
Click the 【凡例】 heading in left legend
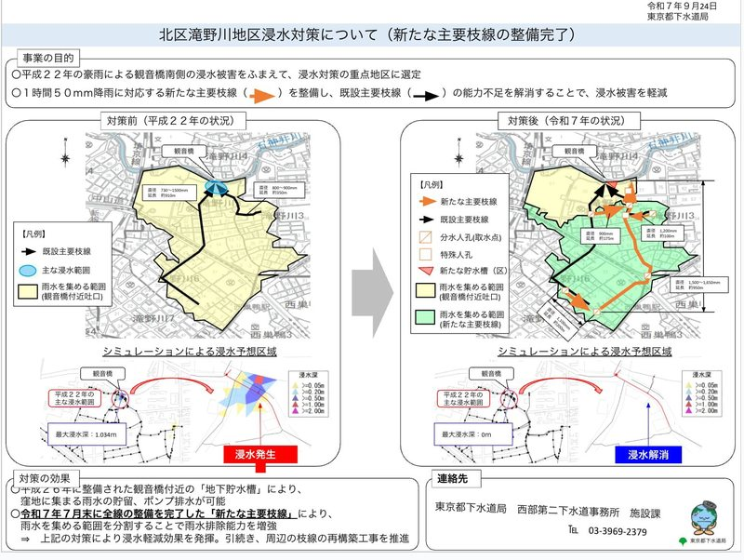point(33,234)
